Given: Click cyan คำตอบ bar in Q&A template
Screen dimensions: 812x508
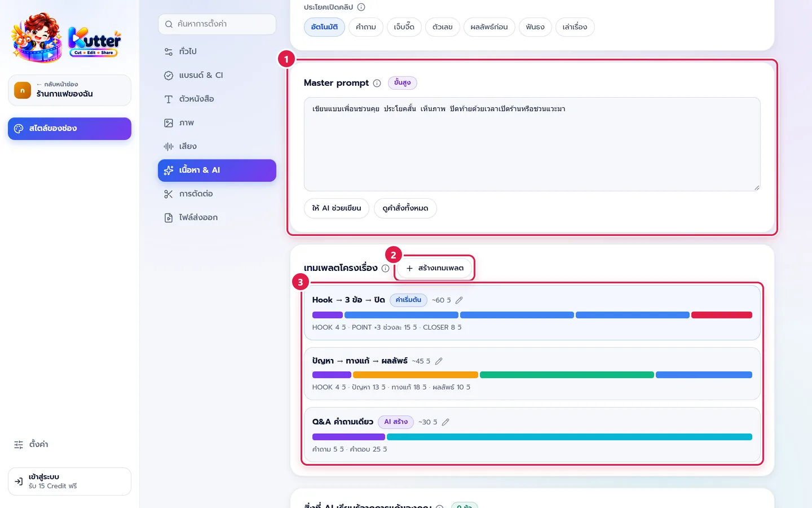Looking at the screenshot, I should [570, 437].
